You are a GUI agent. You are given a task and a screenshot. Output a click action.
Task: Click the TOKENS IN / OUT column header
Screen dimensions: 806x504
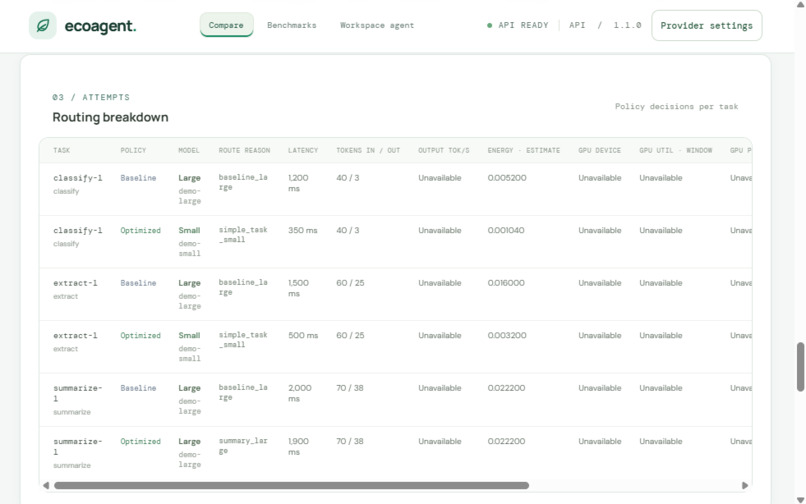click(x=368, y=150)
